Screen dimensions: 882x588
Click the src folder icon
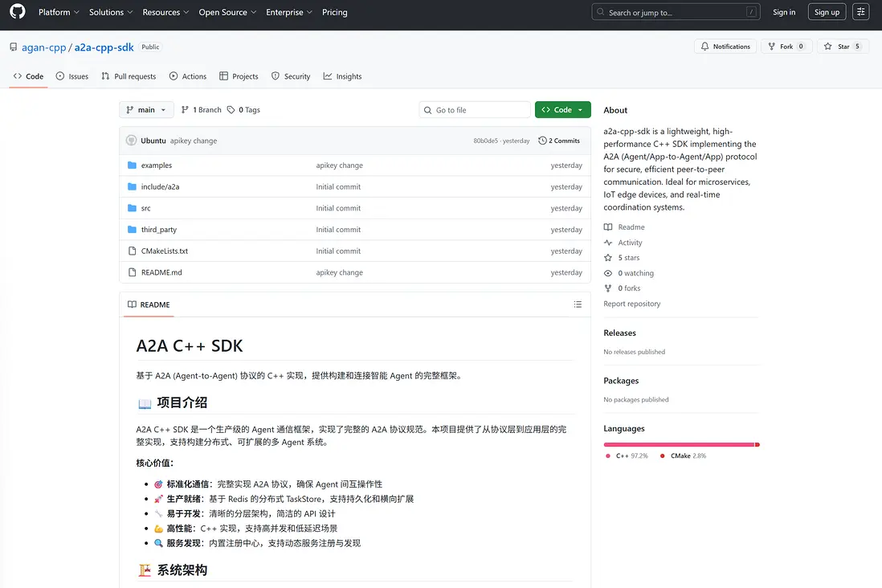point(133,207)
